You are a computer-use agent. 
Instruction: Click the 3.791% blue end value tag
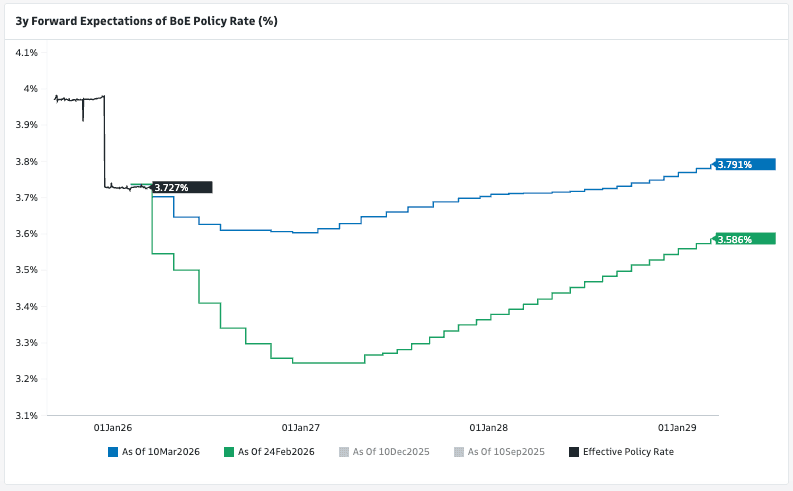(745, 164)
